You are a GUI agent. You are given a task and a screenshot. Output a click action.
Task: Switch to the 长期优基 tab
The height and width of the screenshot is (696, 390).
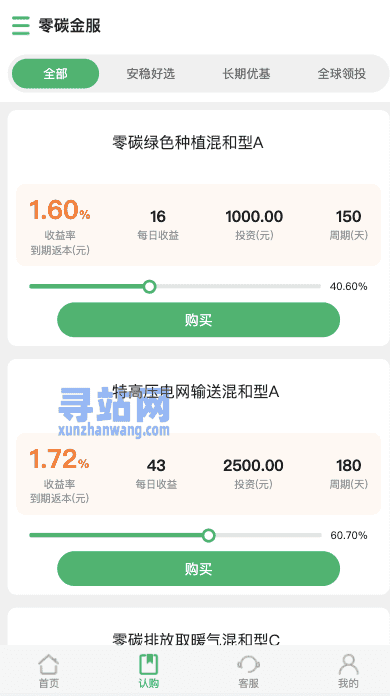point(246,74)
